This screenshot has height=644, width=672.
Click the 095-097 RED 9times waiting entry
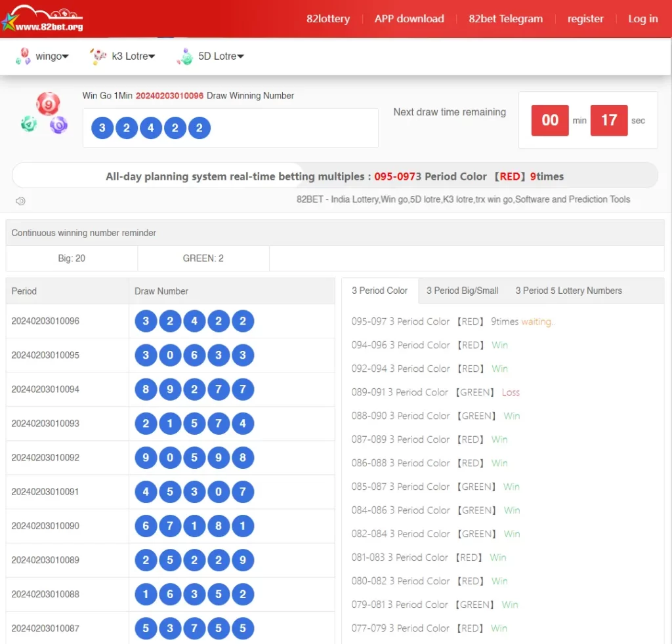click(x=453, y=321)
